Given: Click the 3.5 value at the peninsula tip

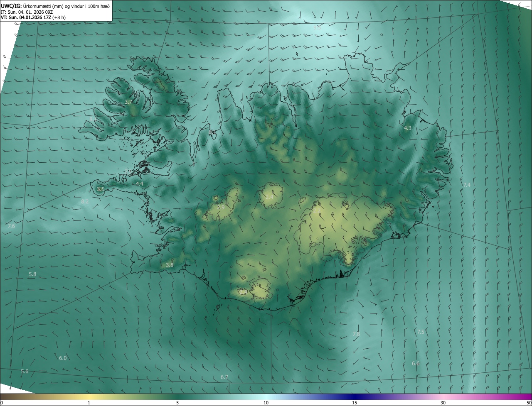Looking at the screenshot, I should (x=101, y=189).
